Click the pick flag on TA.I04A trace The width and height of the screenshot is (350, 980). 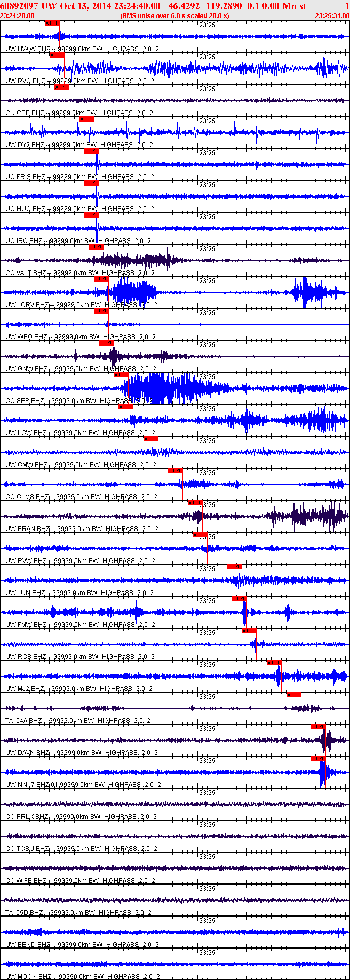point(293,695)
